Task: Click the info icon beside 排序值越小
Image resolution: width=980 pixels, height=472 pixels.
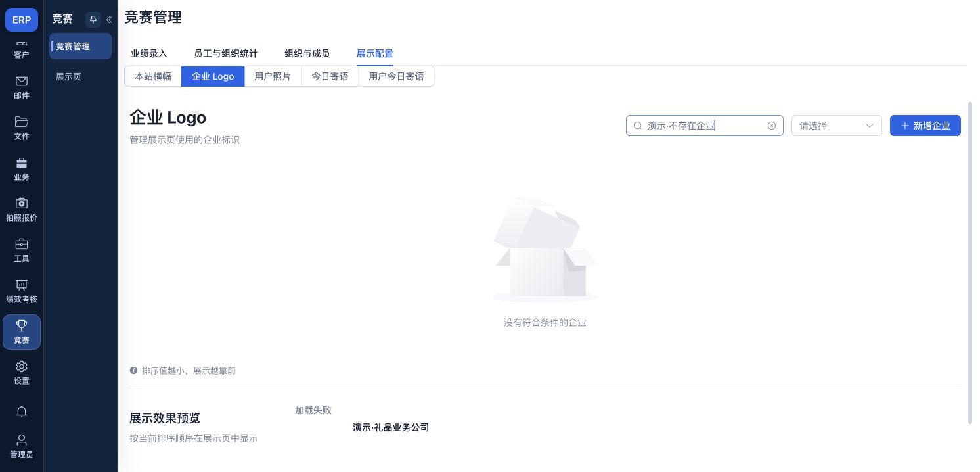Action: point(134,371)
